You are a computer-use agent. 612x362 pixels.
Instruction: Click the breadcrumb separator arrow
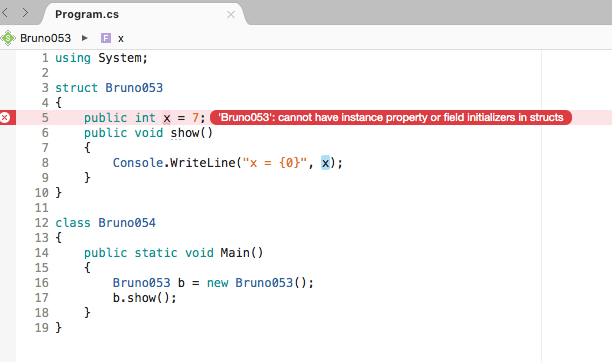point(85,38)
